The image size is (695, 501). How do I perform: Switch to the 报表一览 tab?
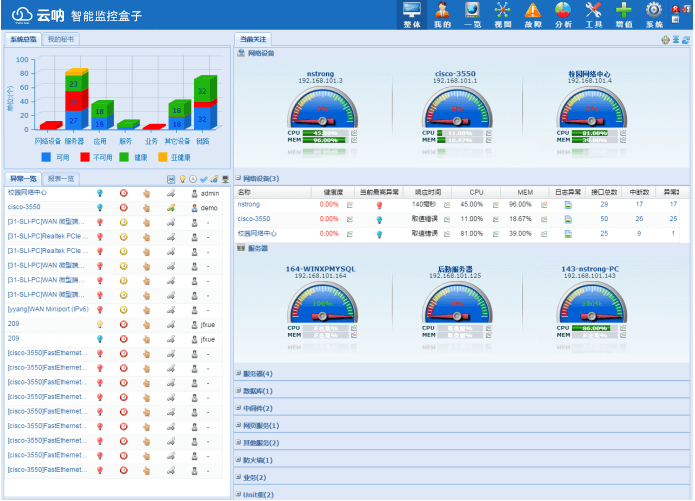61,178
